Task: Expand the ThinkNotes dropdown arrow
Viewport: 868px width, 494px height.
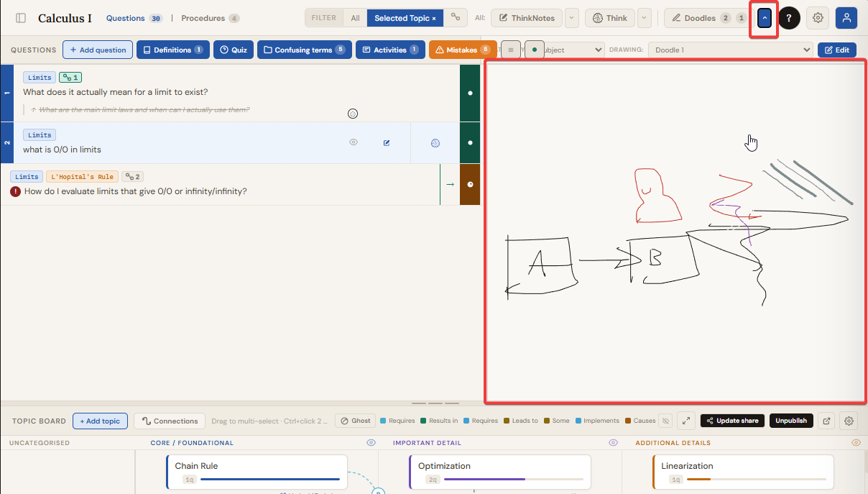Action: [572, 18]
